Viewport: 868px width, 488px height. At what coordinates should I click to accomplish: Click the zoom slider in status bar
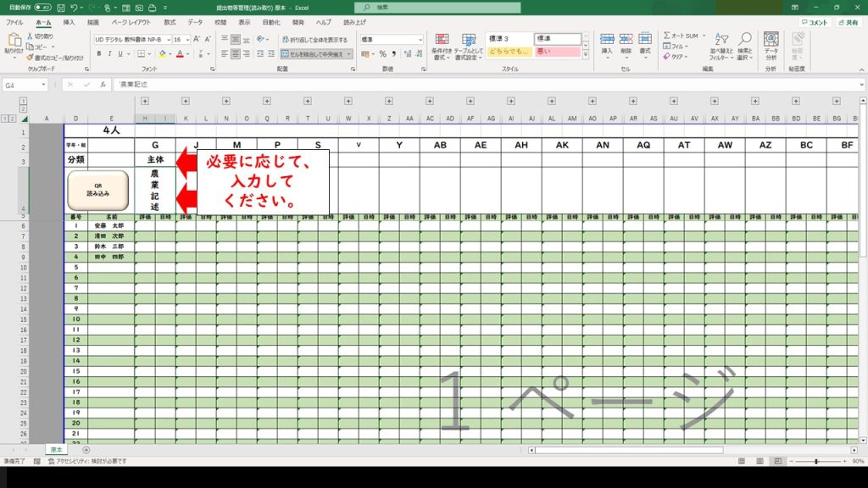click(815, 461)
